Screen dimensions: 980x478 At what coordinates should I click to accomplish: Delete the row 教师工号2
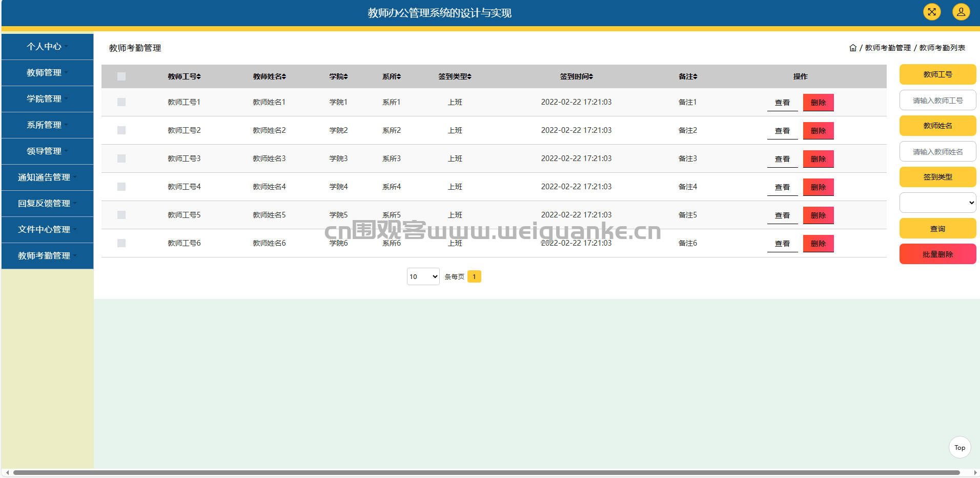coord(818,131)
